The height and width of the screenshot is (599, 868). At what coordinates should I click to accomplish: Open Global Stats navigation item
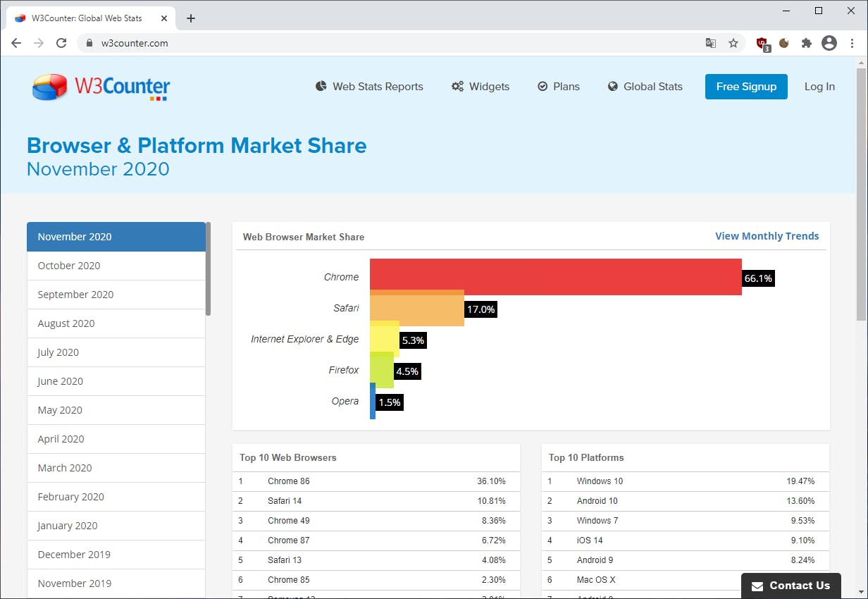645,87
